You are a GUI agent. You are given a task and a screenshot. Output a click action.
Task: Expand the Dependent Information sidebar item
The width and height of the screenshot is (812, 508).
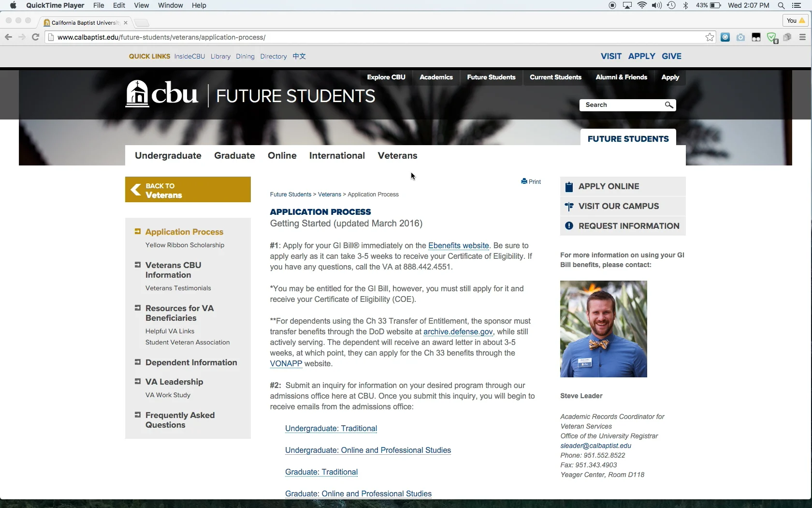pyautogui.click(x=138, y=362)
